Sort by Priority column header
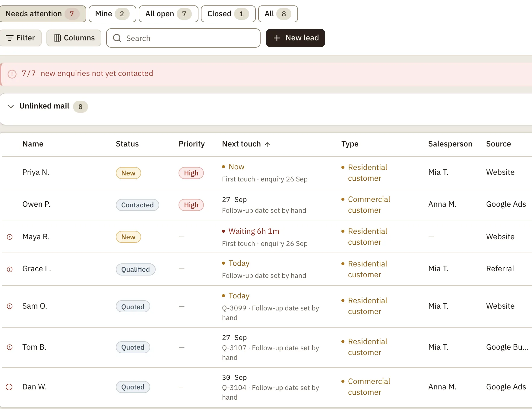The width and height of the screenshot is (532, 409). pyautogui.click(x=192, y=144)
